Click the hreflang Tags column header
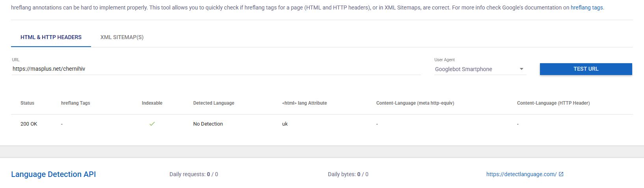Image resolution: width=644 pixels, height=188 pixels. [75, 103]
